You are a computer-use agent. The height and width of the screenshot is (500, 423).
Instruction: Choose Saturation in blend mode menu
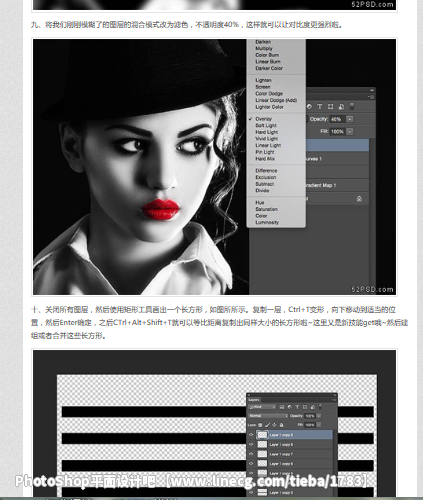click(x=267, y=209)
